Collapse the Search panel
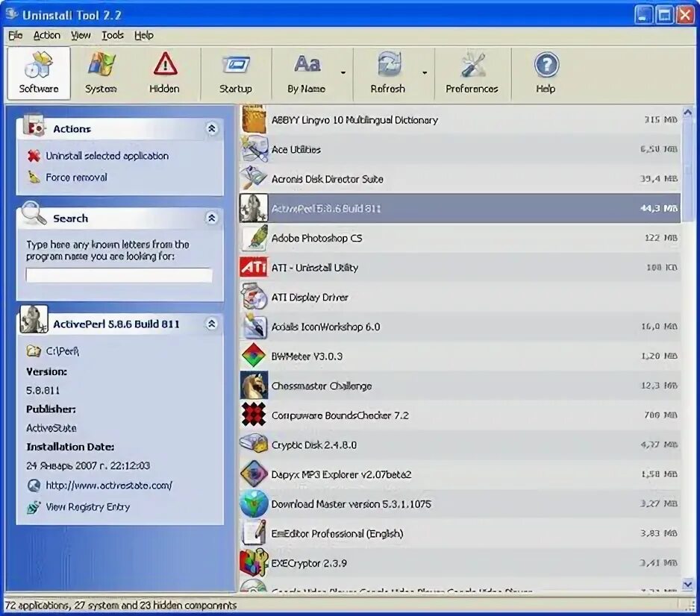The height and width of the screenshot is (616, 700). [x=212, y=218]
